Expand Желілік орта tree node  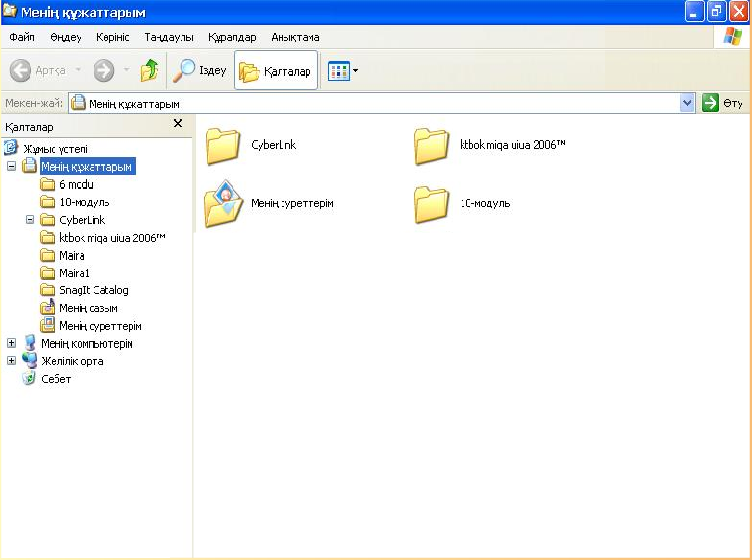[x=12, y=360]
